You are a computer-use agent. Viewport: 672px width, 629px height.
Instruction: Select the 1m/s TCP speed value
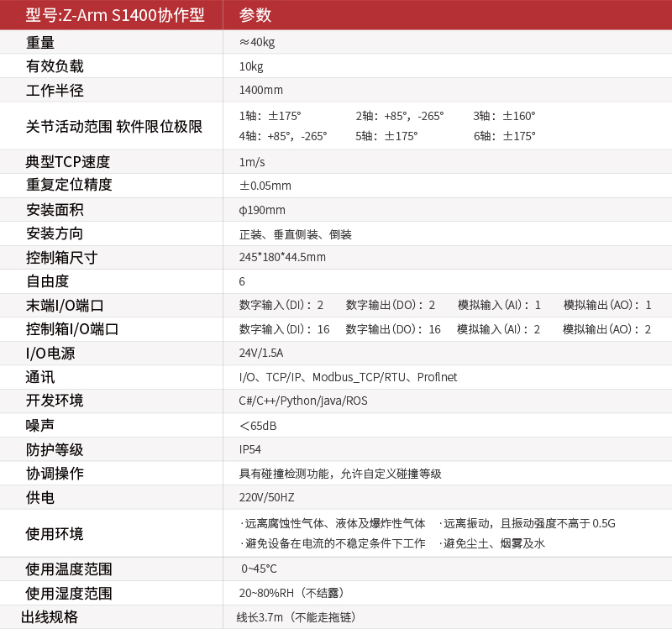252,162
